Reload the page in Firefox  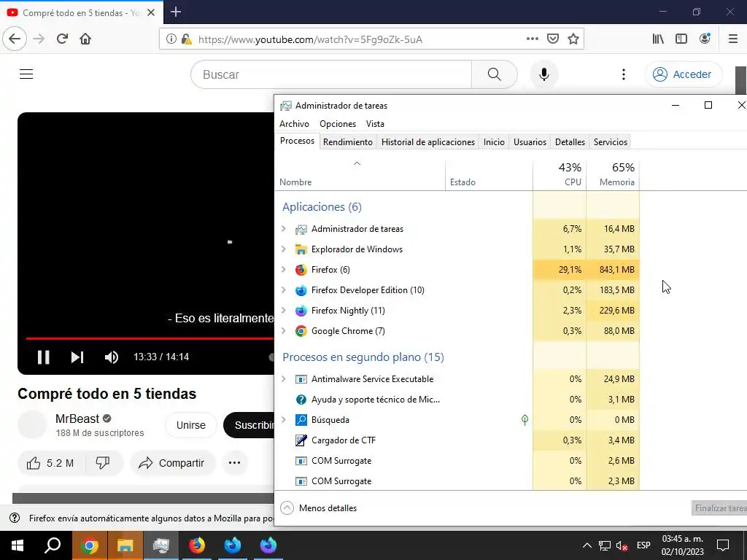(x=63, y=39)
